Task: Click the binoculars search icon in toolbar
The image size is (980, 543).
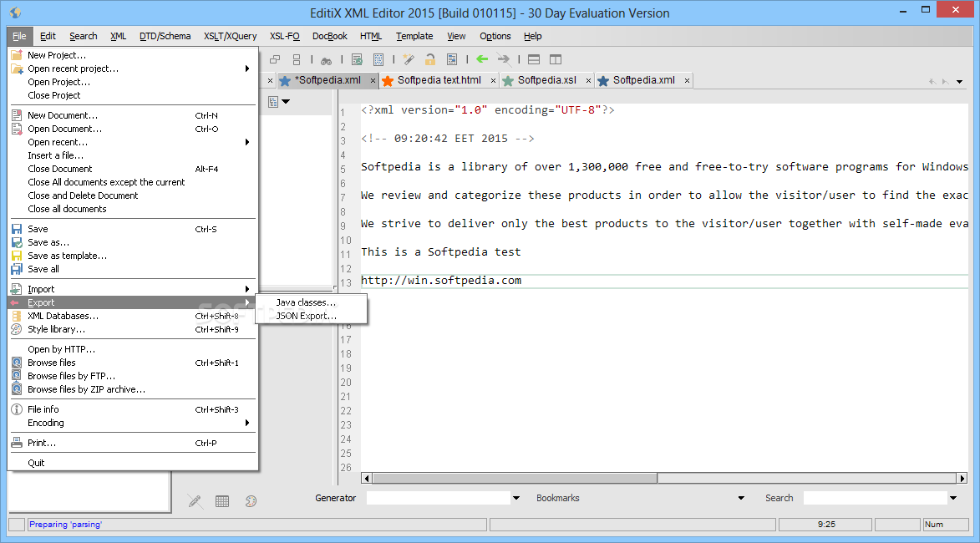Action: pyautogui.click(x=327, y=60)
